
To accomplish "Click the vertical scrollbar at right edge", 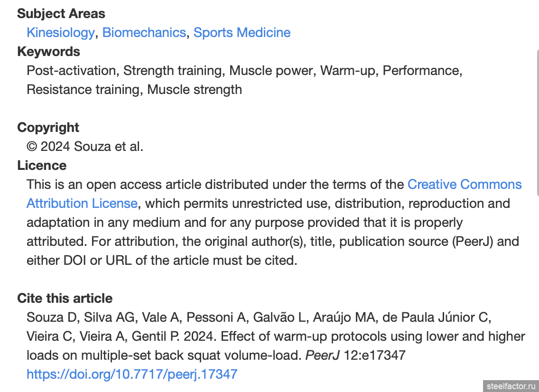I will (537, 122).
